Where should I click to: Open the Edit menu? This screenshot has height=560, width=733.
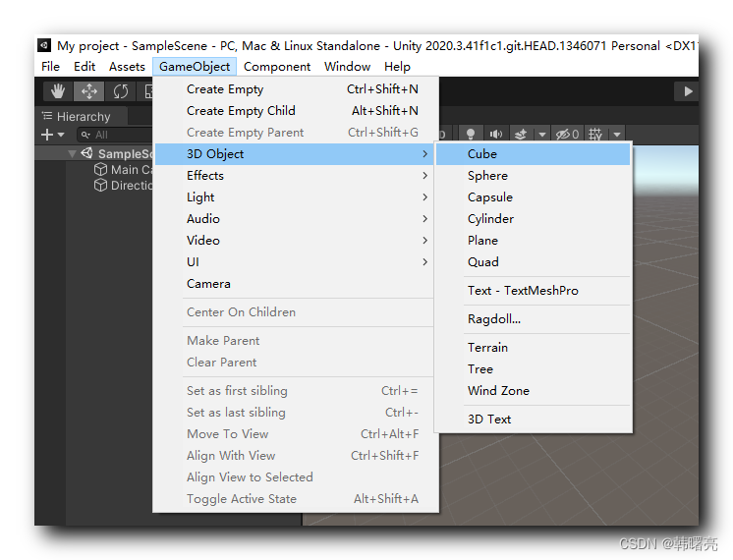(85, 67)
